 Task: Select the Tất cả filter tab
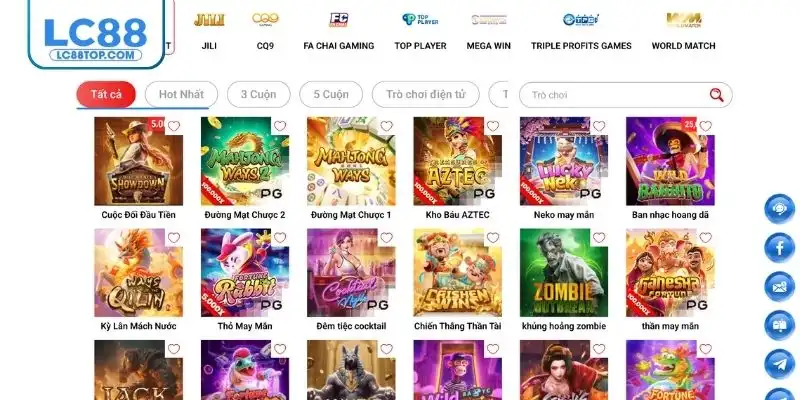coord(106,94)
